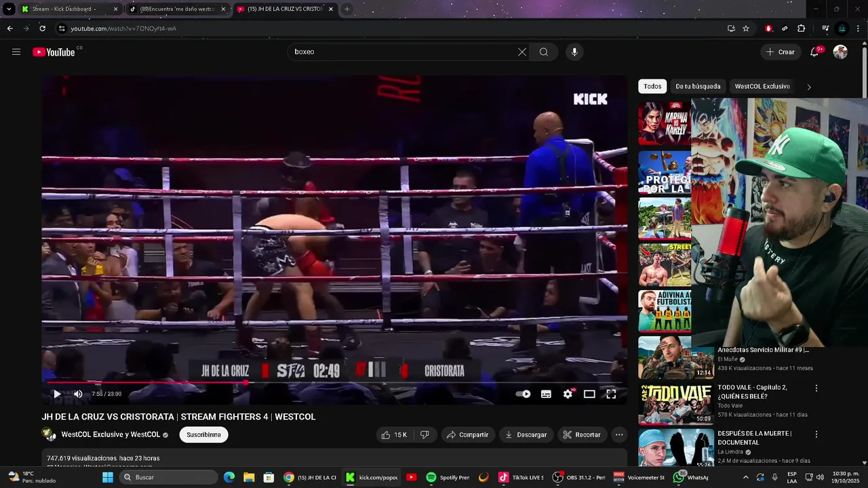Seek along the red video progress bar
Viewport: 868px width, 488px height.
pos(334,382)
